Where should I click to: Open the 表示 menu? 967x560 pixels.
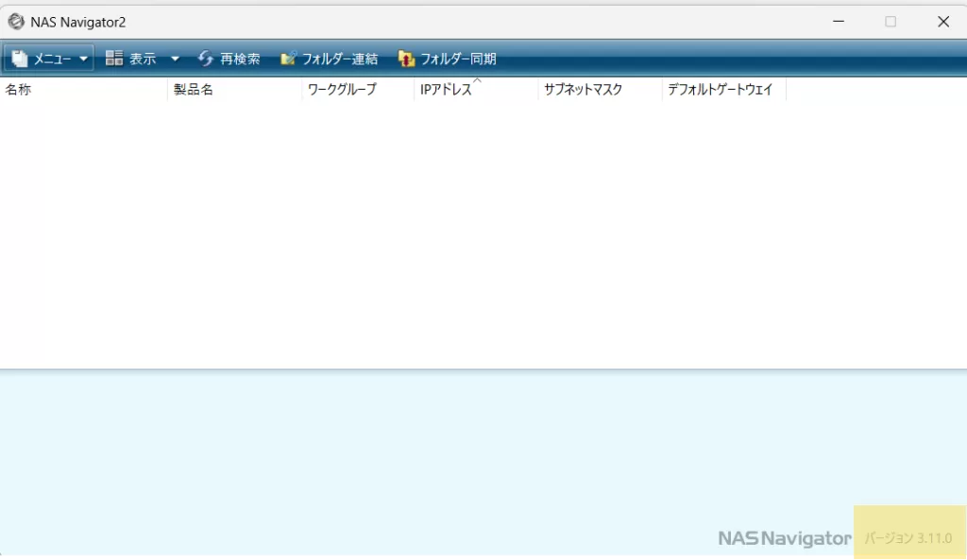tap(142, 58)
